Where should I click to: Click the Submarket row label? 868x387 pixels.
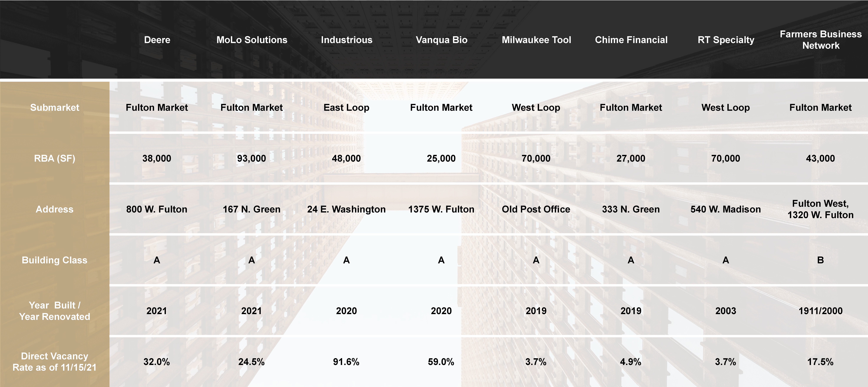55,107
